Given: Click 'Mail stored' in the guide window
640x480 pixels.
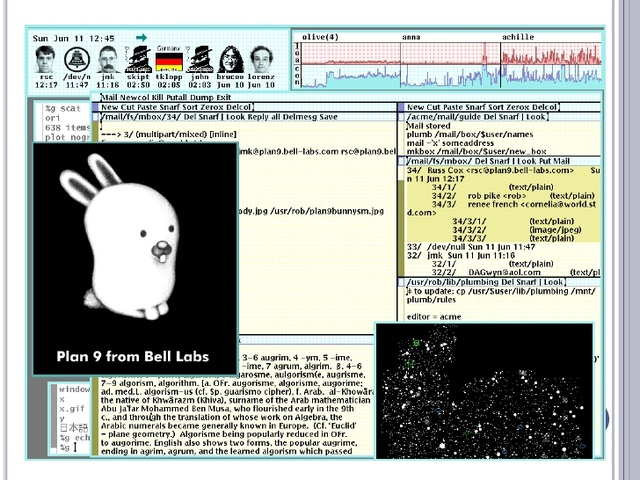Looking at the screenshot, I should coord(429,126).
